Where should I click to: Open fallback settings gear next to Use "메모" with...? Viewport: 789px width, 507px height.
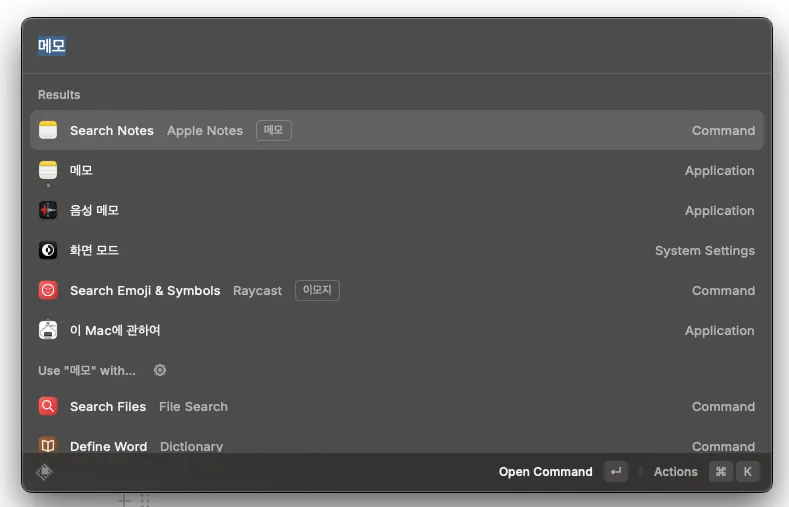(160, 370)
